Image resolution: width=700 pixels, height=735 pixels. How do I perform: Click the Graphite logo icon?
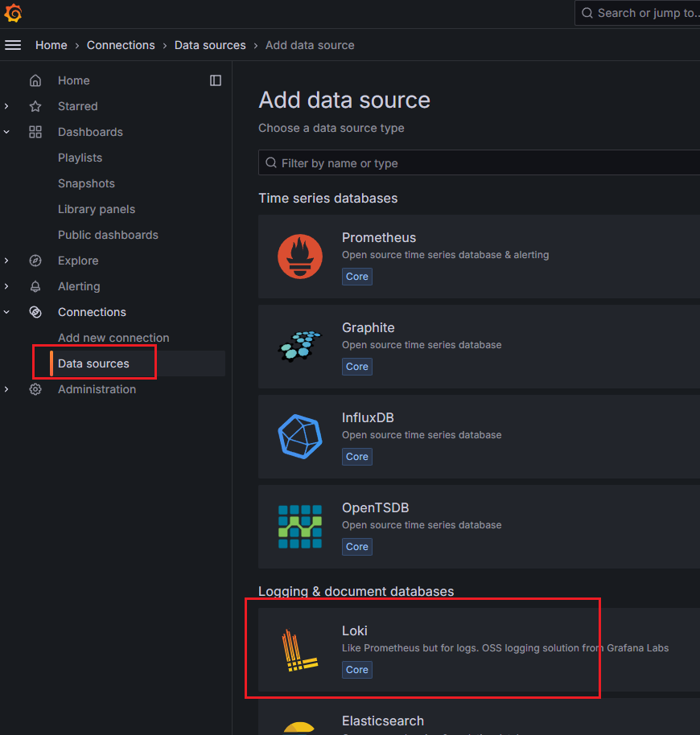pos(300,347)
